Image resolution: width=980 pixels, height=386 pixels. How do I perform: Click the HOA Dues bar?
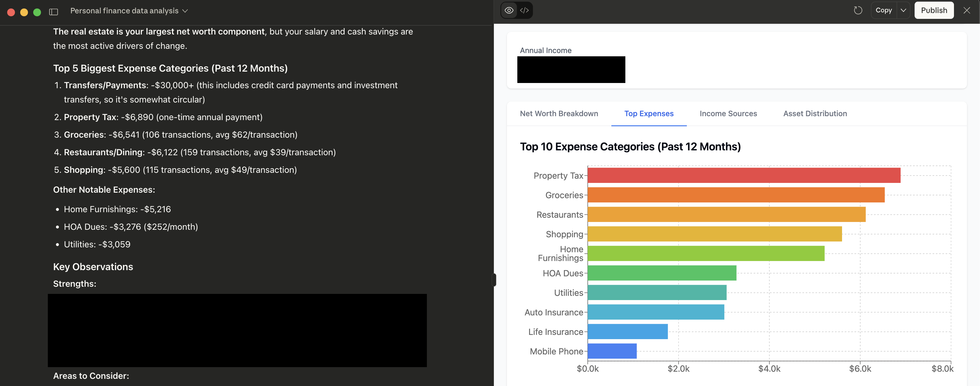[661, 273]
